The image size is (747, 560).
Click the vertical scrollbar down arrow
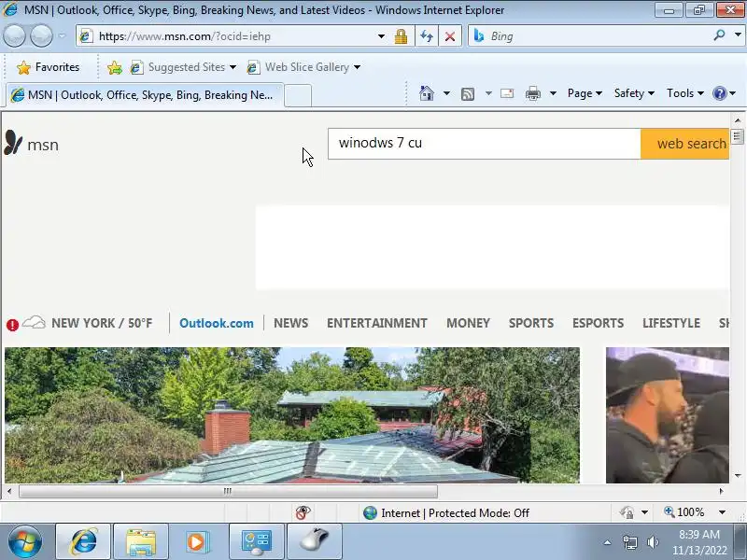pyautogui.click(x=738, y=475)
